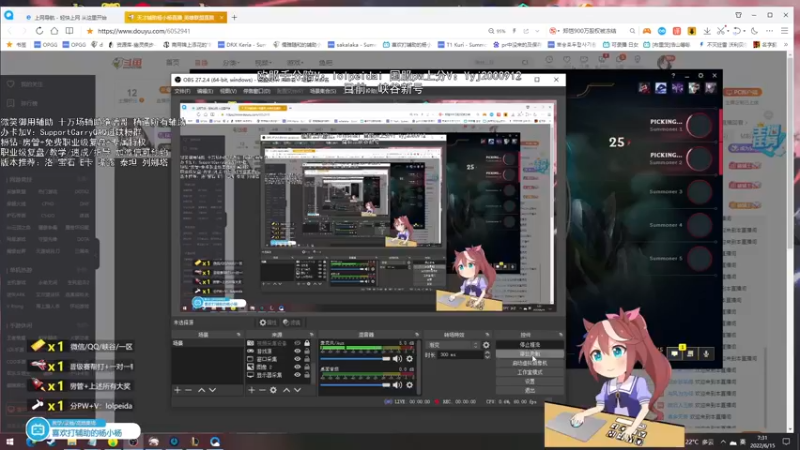Click 启动虚拟摄像机 virtual camera button
This screenshot has width=800, height=450.
pyautogui.click(x=530, y=363)
